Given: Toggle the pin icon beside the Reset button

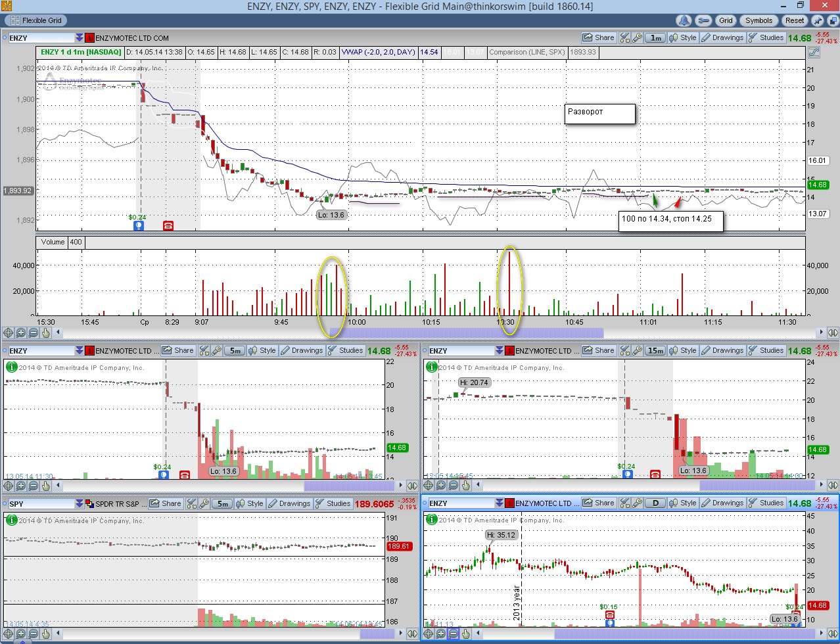Looking at the screenshot, I should point(818,20).
